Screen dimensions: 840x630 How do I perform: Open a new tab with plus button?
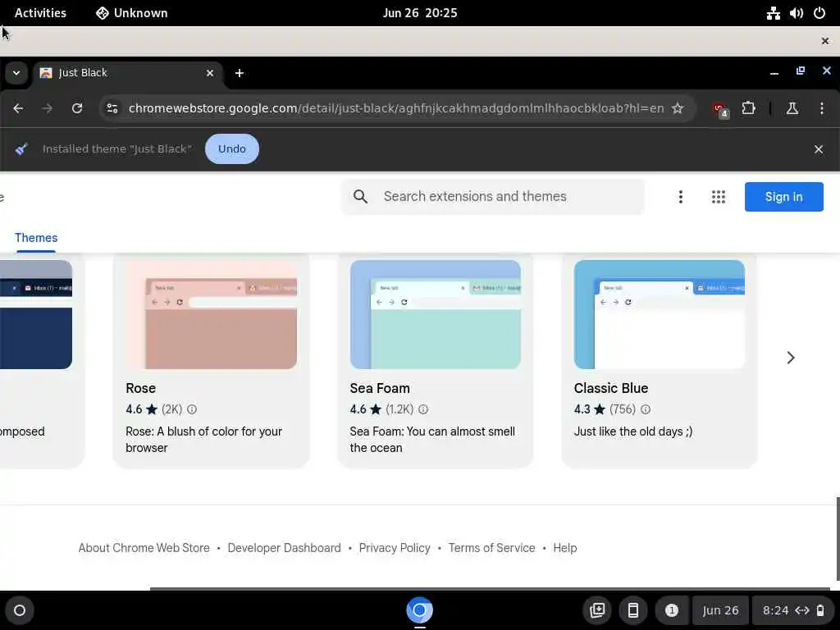(x=240, y=73)
